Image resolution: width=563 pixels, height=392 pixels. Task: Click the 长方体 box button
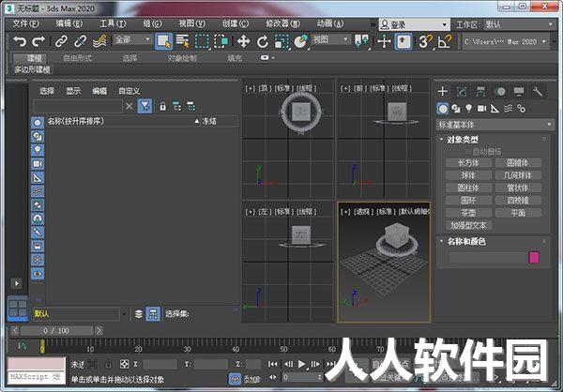(x=468, y=162)
